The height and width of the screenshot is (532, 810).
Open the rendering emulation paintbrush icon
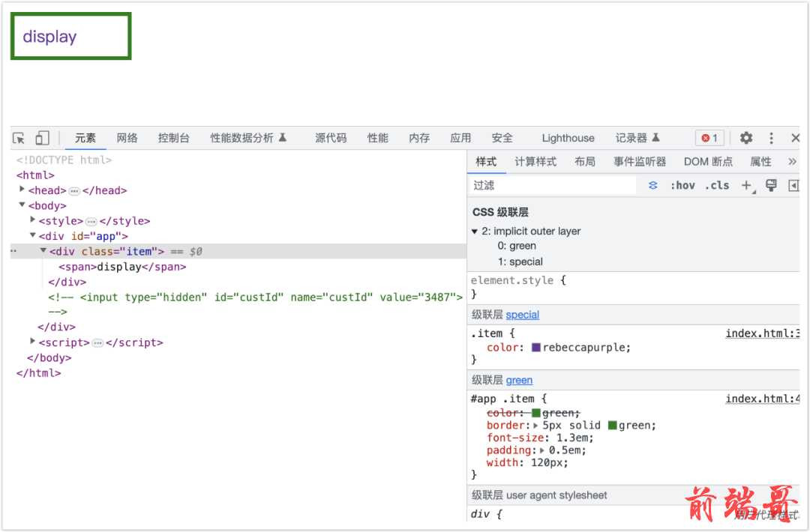[771, 185]
